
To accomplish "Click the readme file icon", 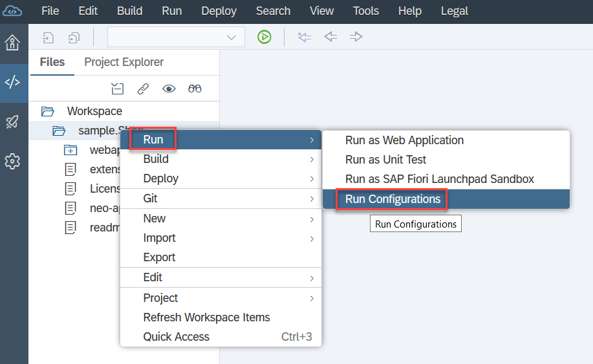I will [x=70, y=228].
